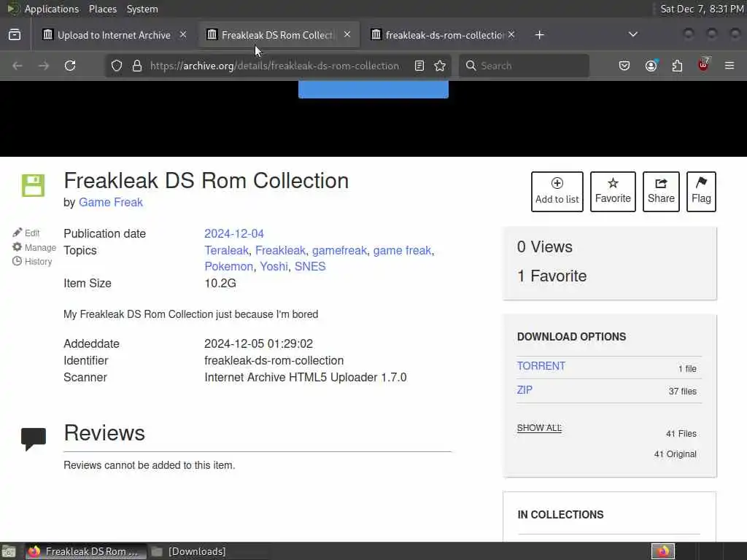
Task: Click the Reviews speech bubble icon
Action: (34, 438)
